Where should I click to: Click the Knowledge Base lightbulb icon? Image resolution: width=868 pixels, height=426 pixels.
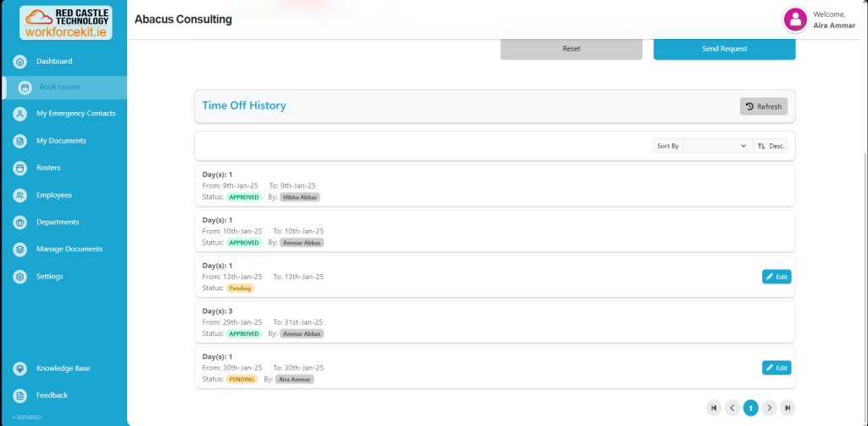20,368
